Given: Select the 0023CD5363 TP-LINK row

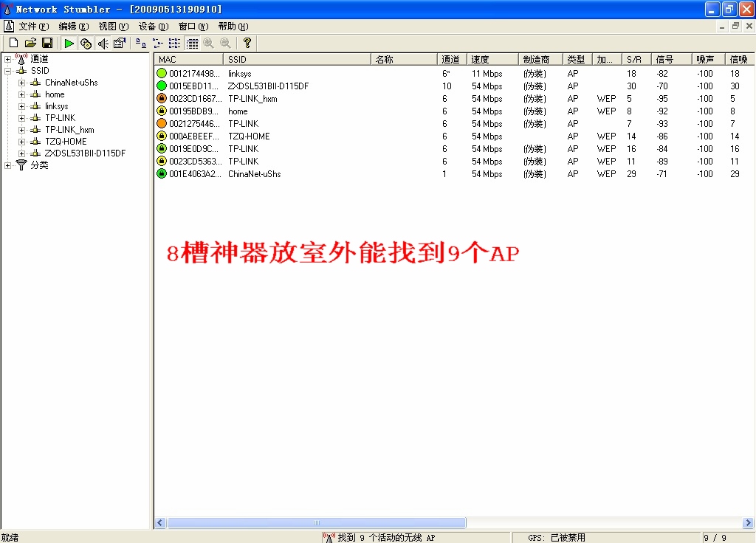Looking at the screenshot, I should (x=453, y=162).
